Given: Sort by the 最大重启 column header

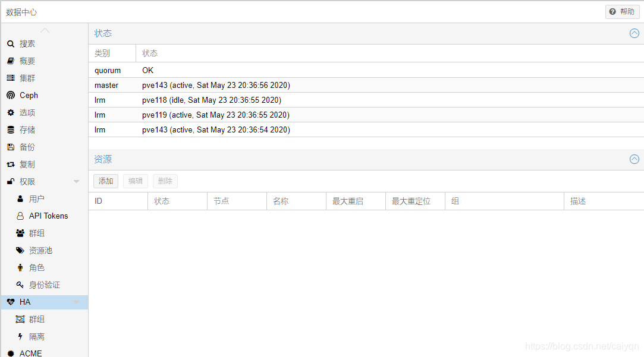Looking at the screenshot, I should click(x=356, y=201).
